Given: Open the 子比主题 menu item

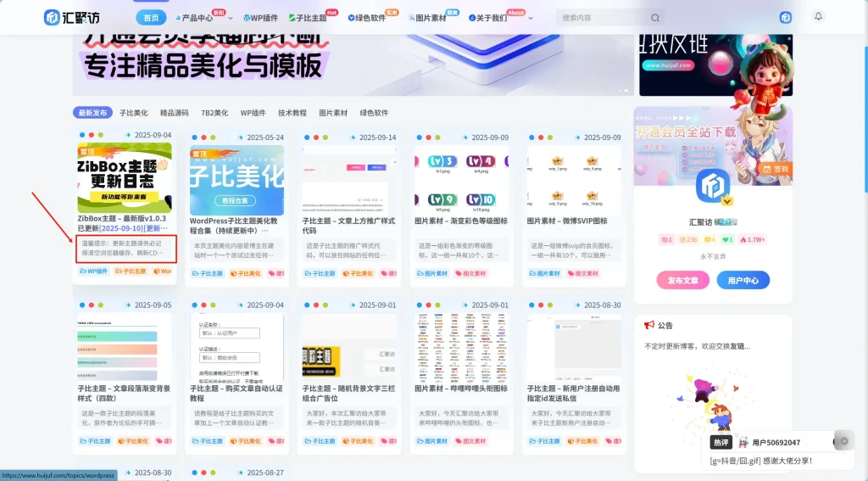Looking at the screenshot, I should [x=308, y=18].
